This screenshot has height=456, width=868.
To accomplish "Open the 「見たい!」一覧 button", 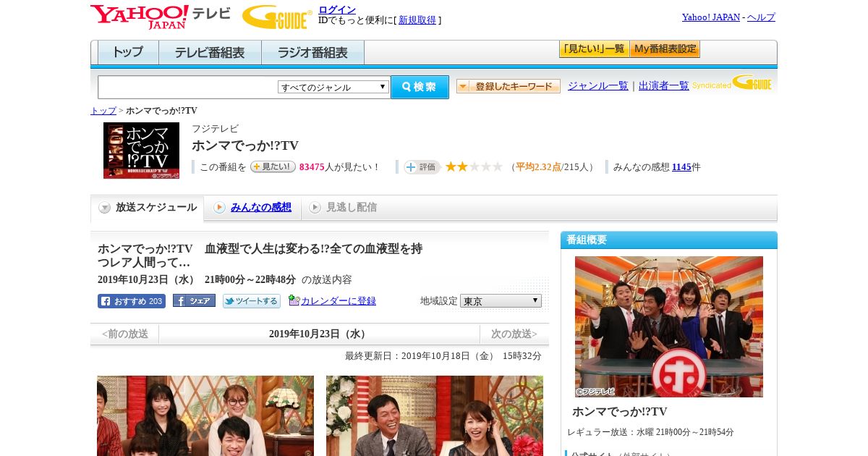I will click(594, 49).
